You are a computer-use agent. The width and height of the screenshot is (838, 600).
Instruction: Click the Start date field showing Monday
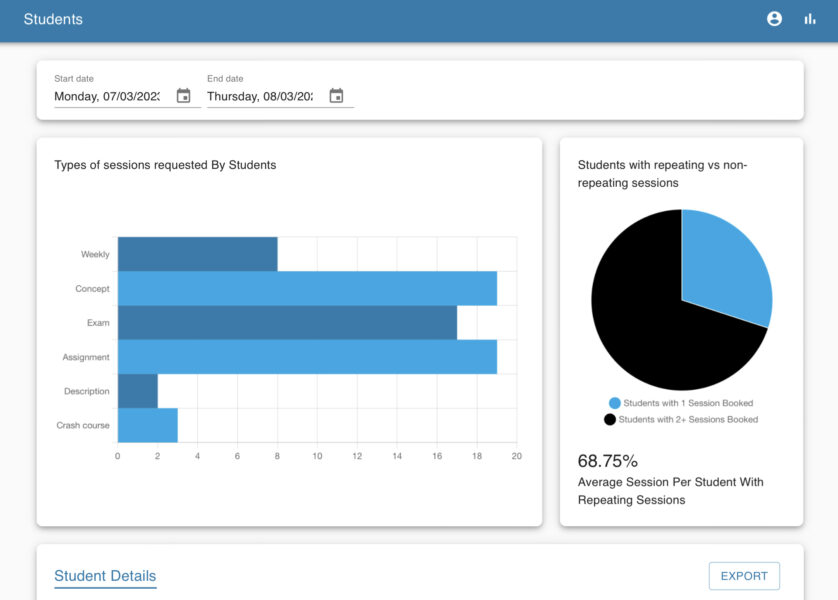107,96
